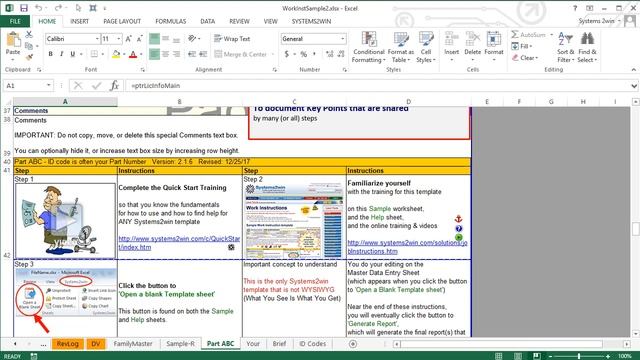Open Excel Help question mark
Screen dimensions: 640x360
(575, 8)
